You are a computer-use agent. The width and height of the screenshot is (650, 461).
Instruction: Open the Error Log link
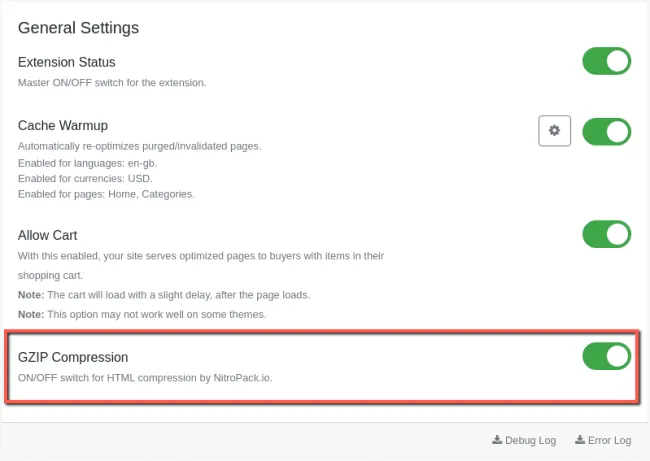click(609, 440)
